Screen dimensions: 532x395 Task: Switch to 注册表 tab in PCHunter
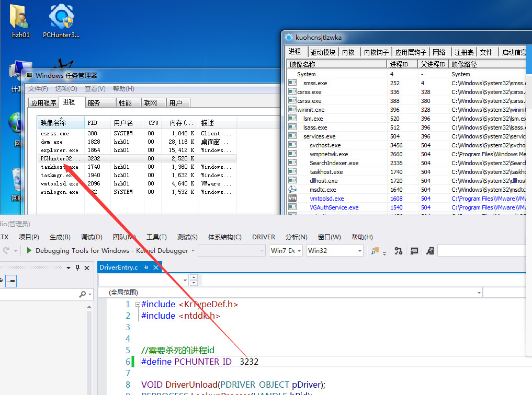click(x=464, y=52)
